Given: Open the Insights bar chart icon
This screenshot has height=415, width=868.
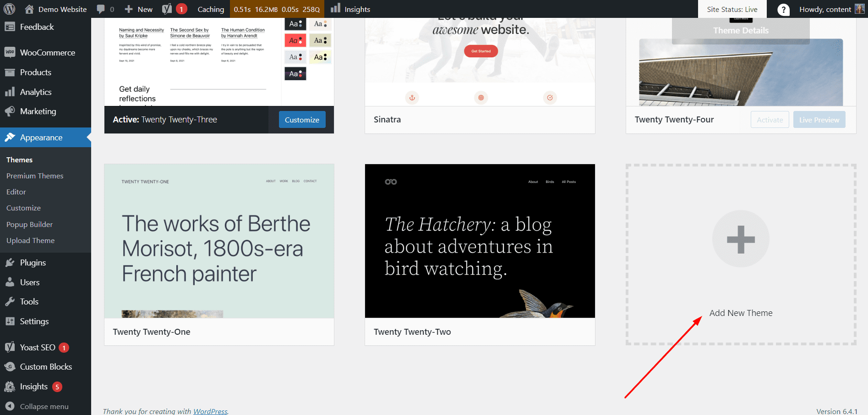Looking at the screenshot, I should pyautogui.click(x=336, y=9).
